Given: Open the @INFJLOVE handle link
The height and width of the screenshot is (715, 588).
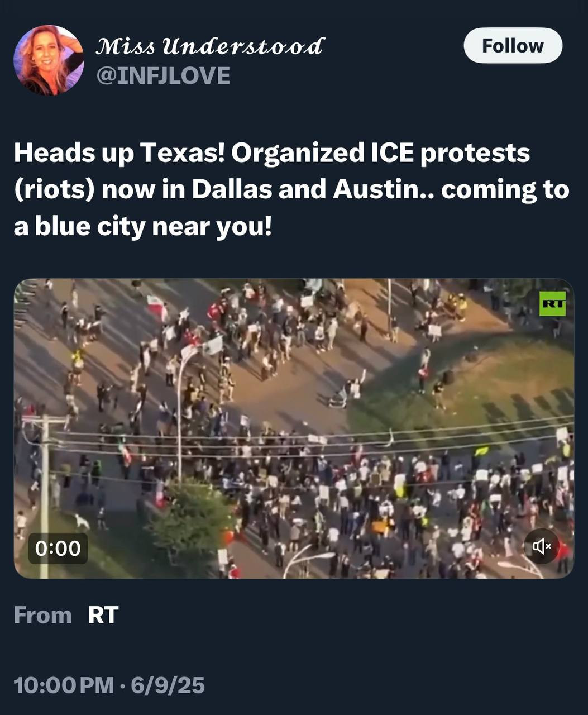Looking at the screenshot, I should pyautogui.click(x=163, y=75).
